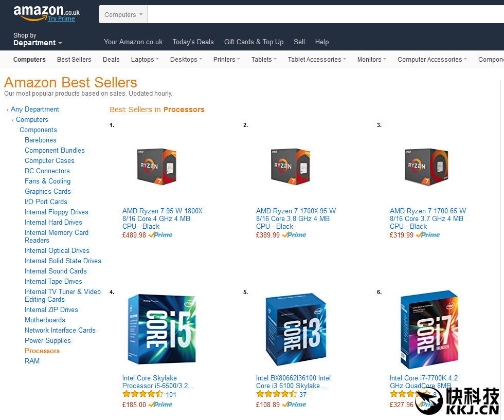
Task: Open the Intel Core i5 box image
Action: coord(162,328)
